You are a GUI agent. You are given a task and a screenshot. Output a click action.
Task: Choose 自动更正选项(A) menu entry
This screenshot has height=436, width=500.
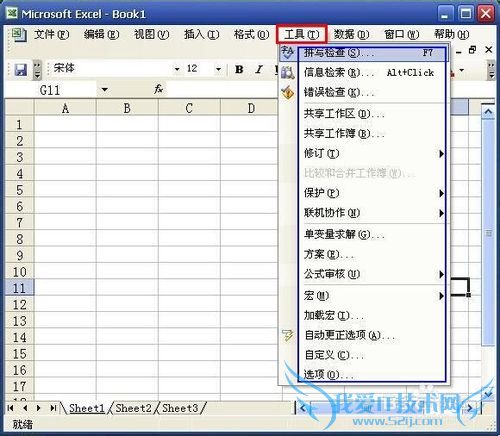pos(364,335)
